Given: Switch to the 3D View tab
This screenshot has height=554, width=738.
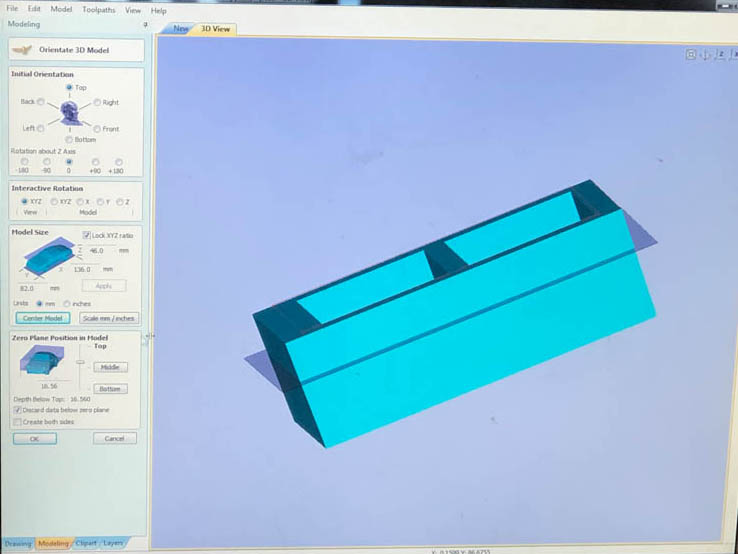Looking at the screenshot, I should (x=216, y=29).
